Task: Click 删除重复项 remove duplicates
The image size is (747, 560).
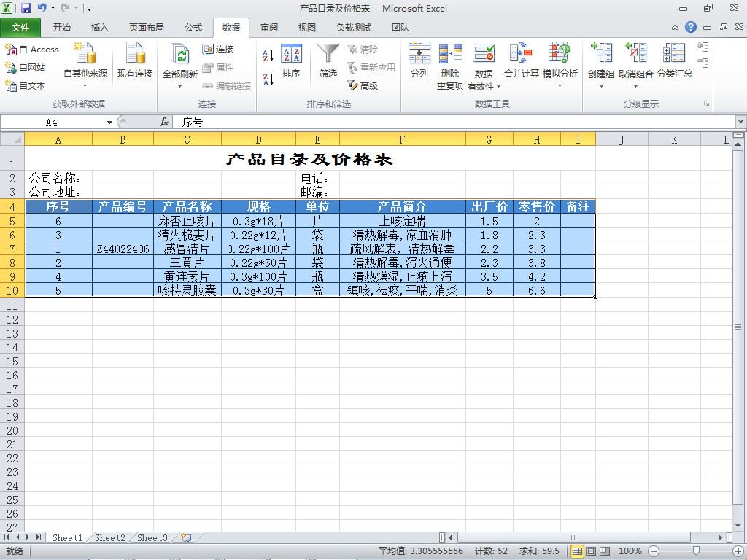Action: [450, 66]
